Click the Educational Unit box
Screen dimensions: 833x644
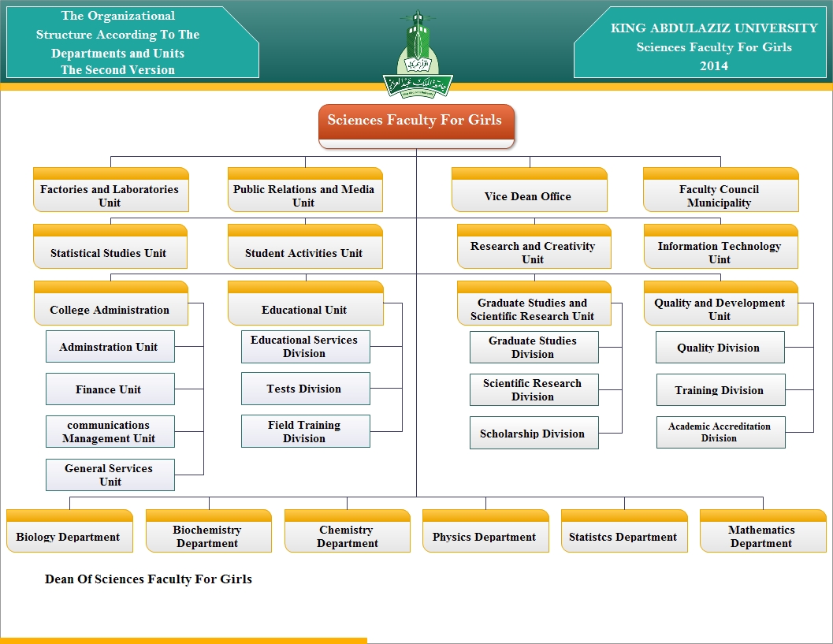(306, 303)
